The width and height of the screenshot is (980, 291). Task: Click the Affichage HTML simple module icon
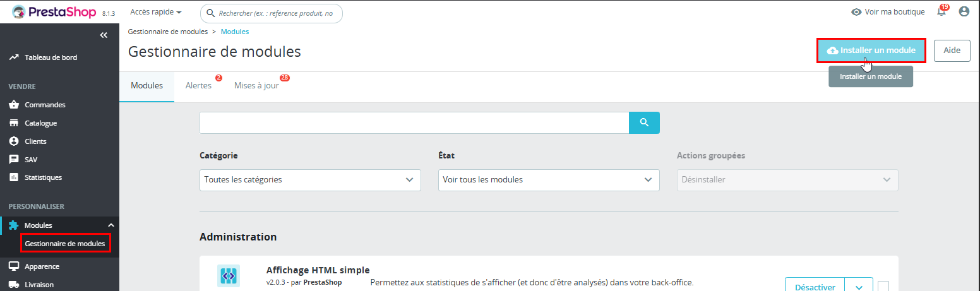(x=228, y=276)
